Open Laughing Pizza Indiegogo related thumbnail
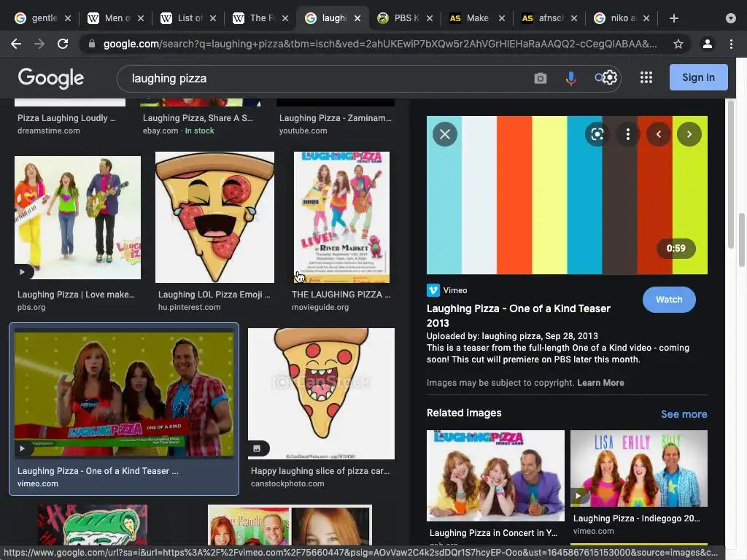 pos(639,469)
